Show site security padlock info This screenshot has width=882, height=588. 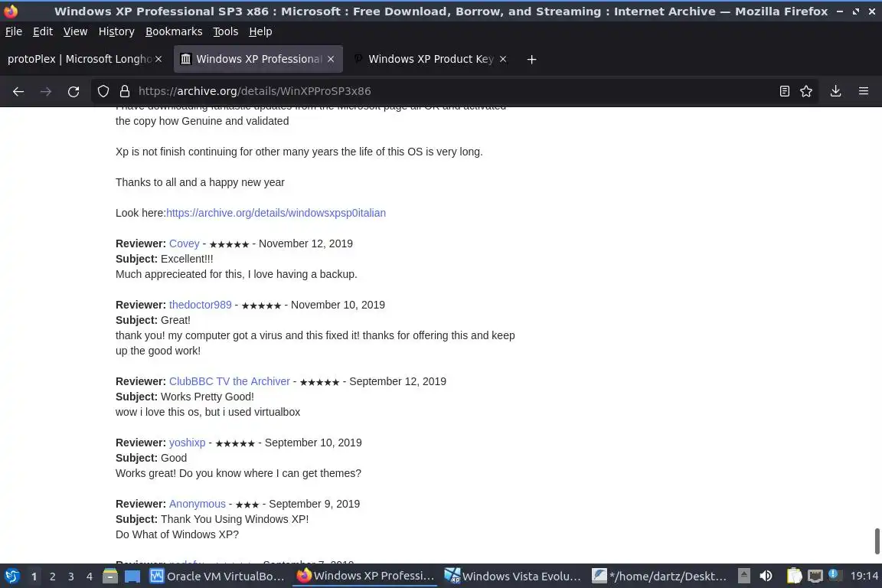click(124, 91)
